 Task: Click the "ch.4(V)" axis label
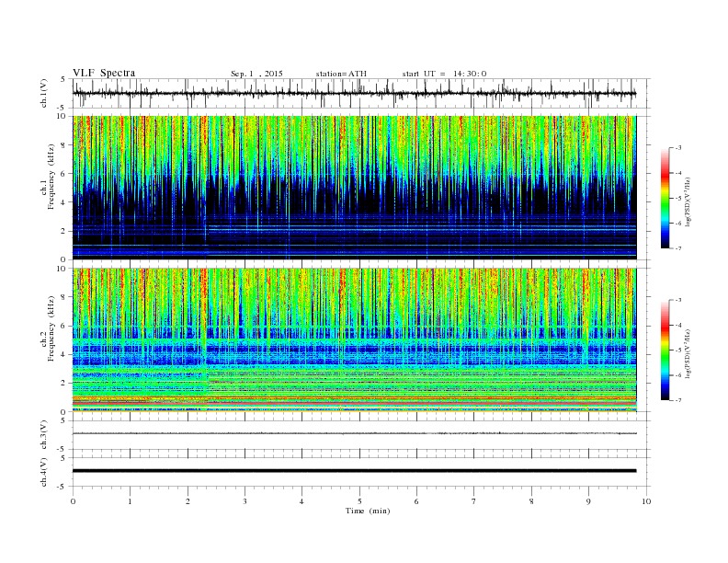click(44, 472)
